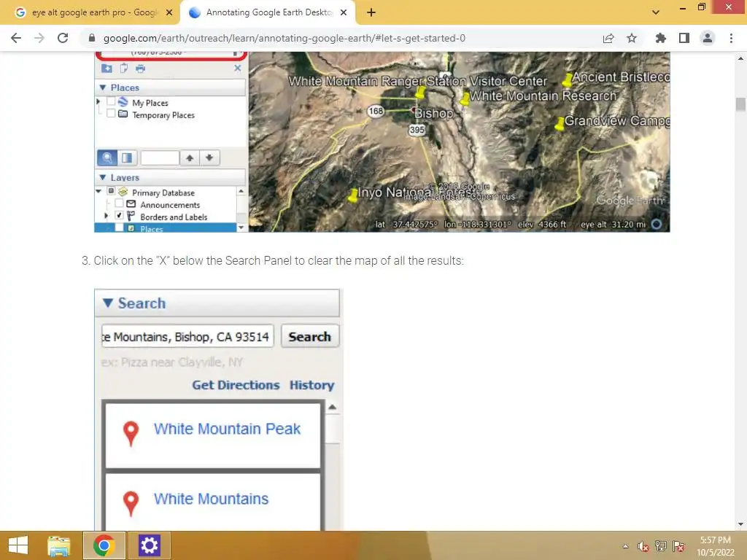Click the copy icon under the search results
Image resolution: width=747 pixels, height=560 pixels.
pyautogui.click(x=124, y=68)
